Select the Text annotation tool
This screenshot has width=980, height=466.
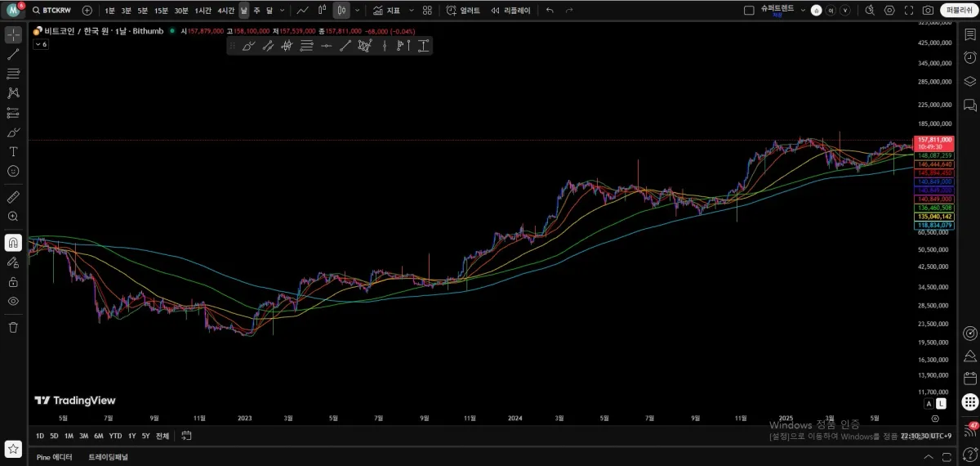pyautogui.click(x=13, y=152)
